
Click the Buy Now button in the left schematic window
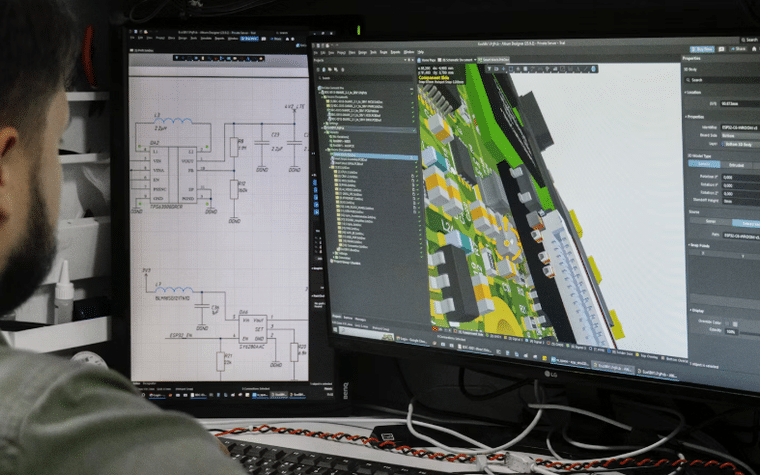[249, 38]
